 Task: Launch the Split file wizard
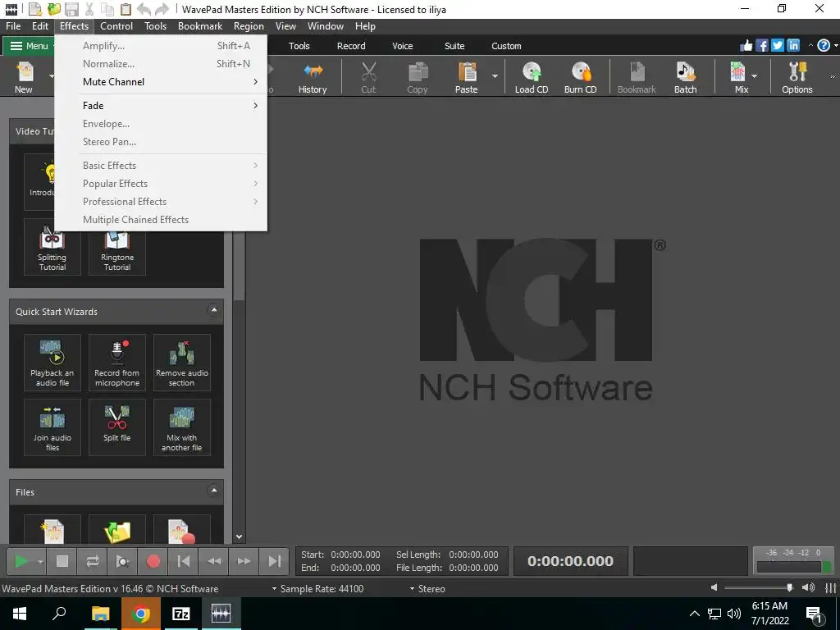coord(116,427)
